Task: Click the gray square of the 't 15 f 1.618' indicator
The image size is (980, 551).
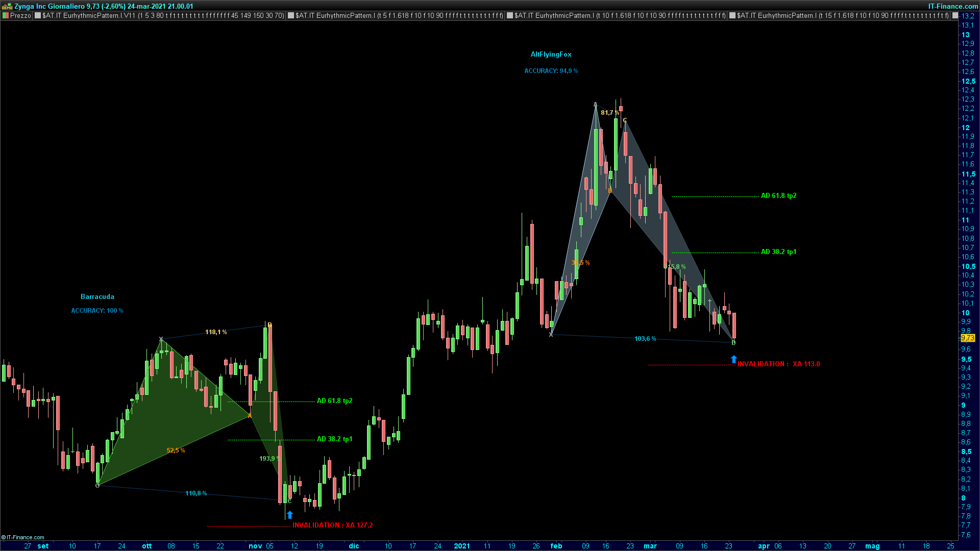Action: click(x=732, y=16)
